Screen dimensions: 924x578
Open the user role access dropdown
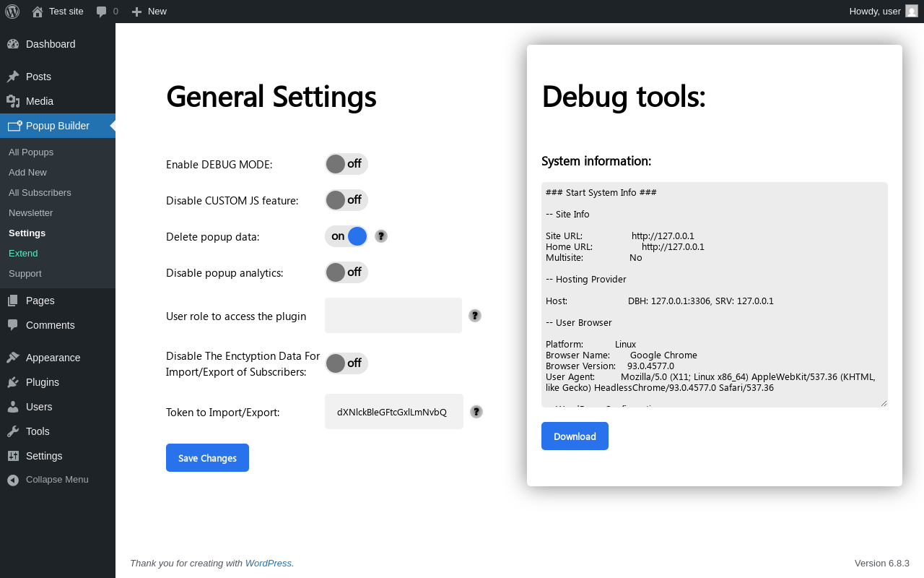(x=393, y=316)
